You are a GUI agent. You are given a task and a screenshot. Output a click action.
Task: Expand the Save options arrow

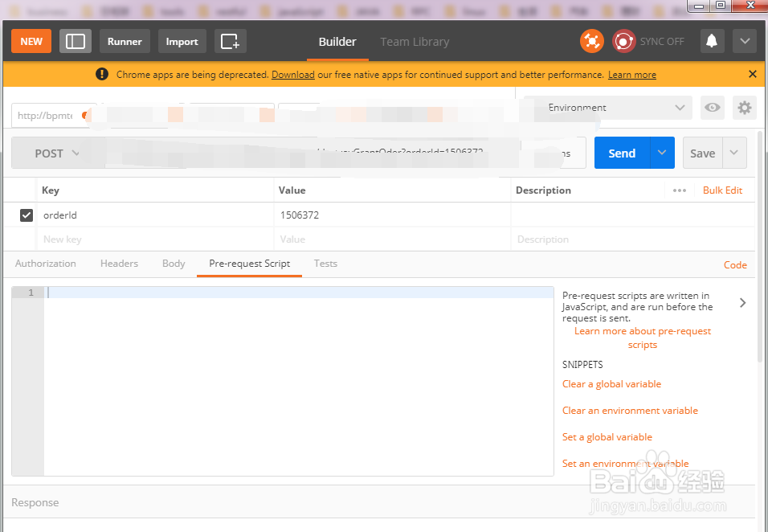734,153
